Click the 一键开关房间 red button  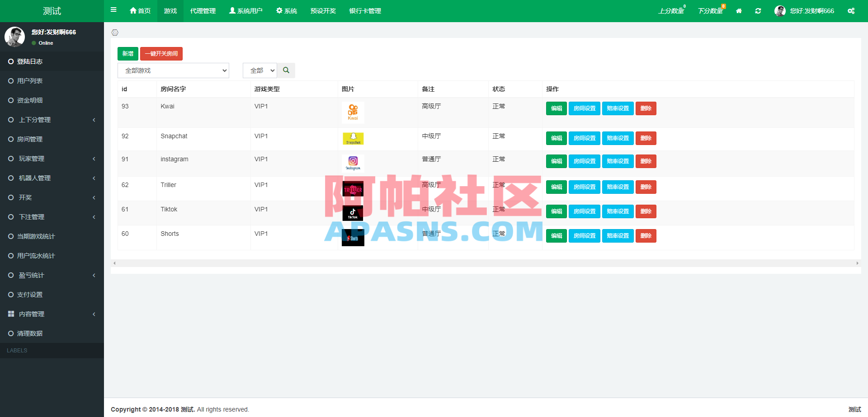click(x=161, y=53)
